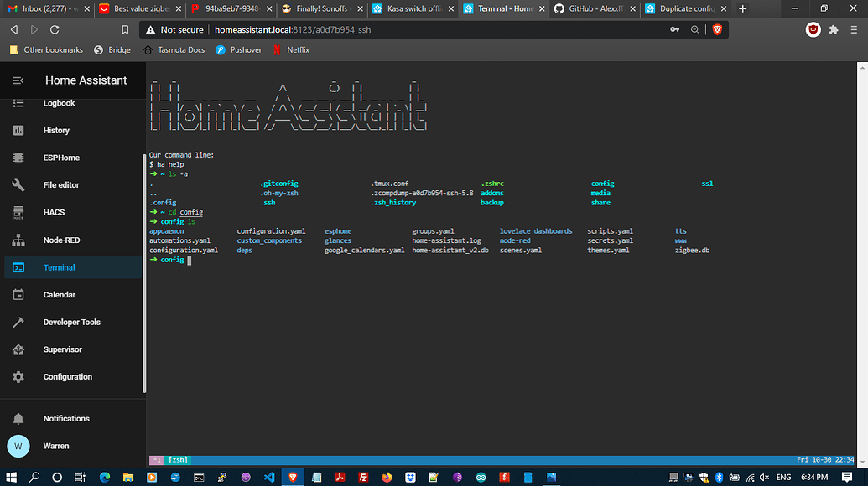Open Warren user profile
This screenshot has width=868, height=486.
click(x=72, y=446)
